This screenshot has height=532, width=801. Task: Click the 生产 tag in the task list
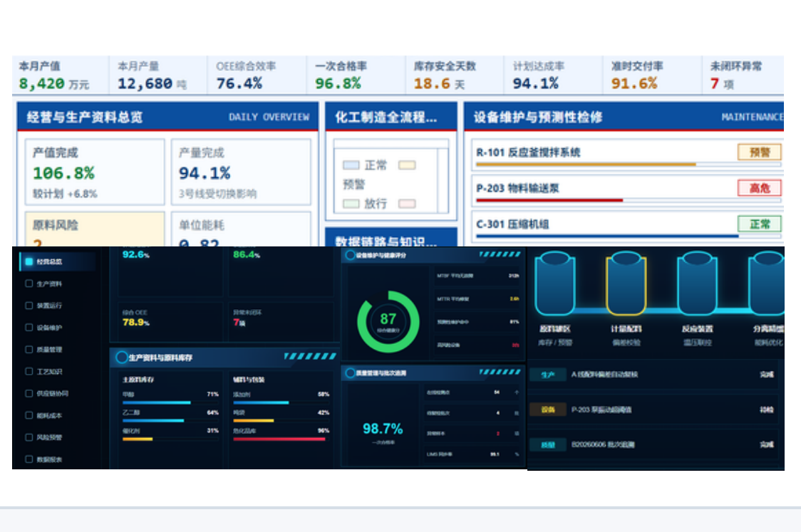click(x=547, y=375)
